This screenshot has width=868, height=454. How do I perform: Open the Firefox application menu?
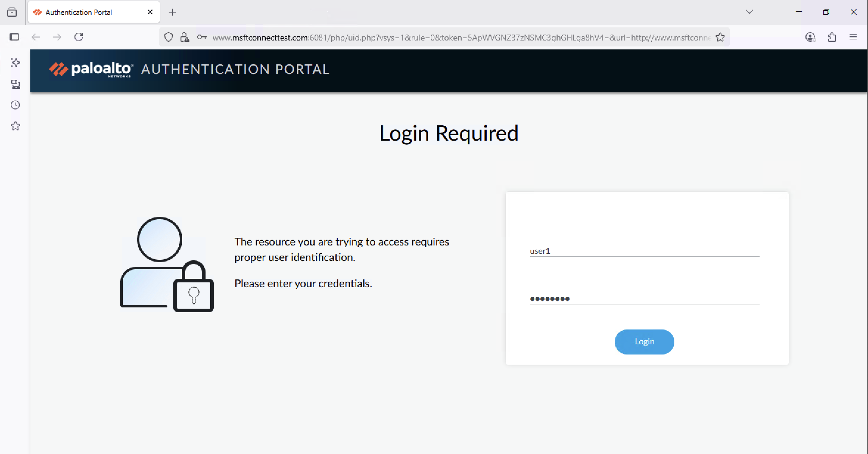click(x=853, y=37)
